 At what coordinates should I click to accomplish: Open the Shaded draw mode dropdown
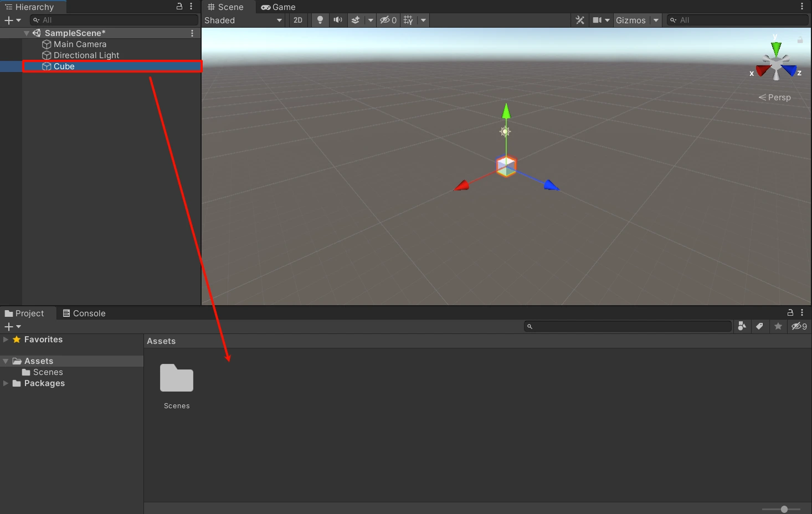[x=243, y=20]
